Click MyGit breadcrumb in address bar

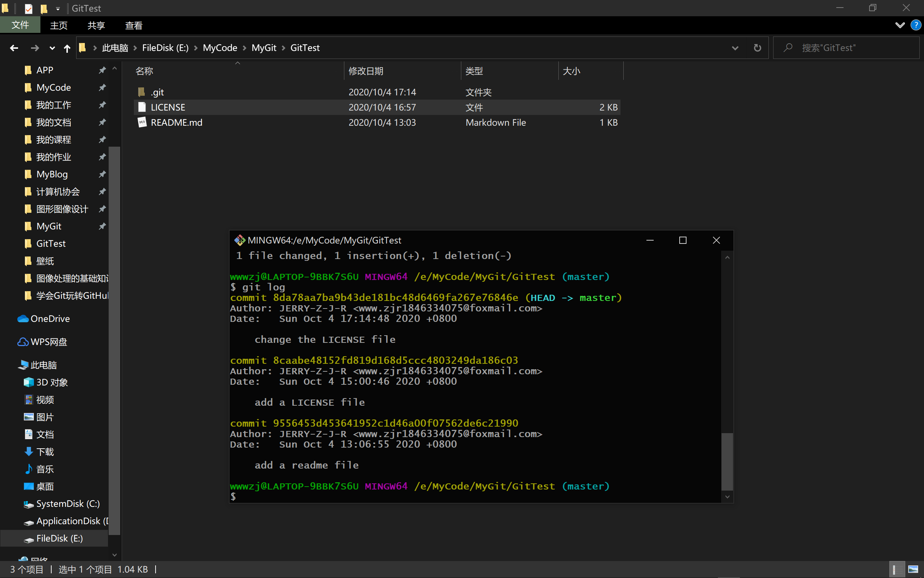click(x=264, y=48)
